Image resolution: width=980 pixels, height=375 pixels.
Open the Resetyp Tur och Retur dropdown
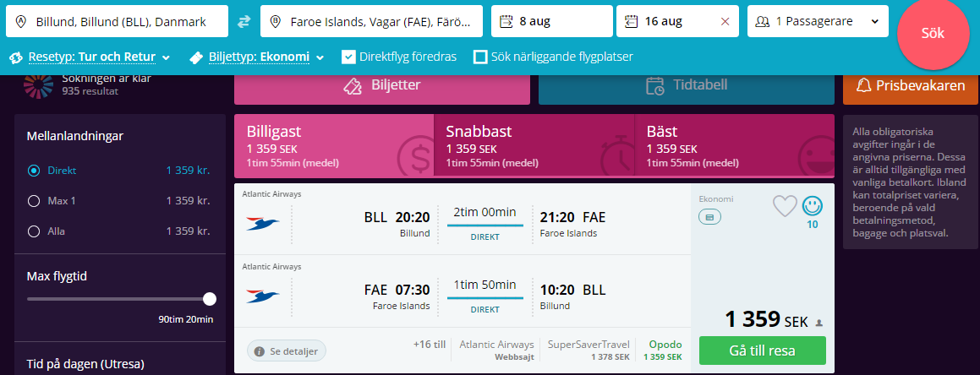tap(90, 57)
